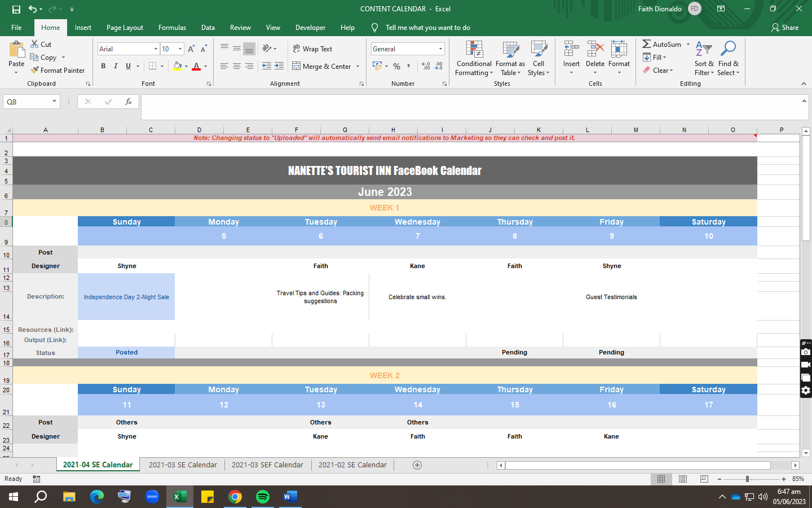This screenshot has height=508, width=812.
Task: Expand the Arial font name dropdown
Action: (x=156, y=49)
